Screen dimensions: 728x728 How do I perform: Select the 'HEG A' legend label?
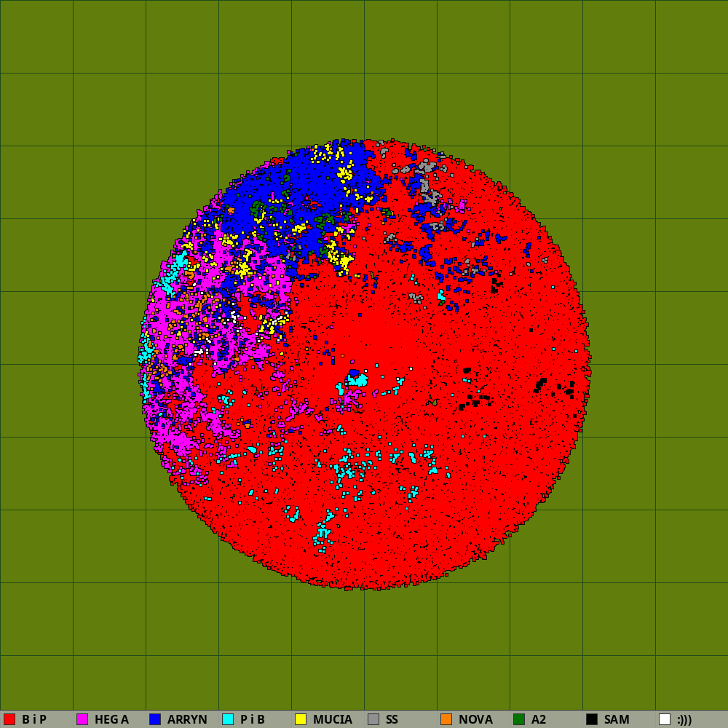pos(111,719)
